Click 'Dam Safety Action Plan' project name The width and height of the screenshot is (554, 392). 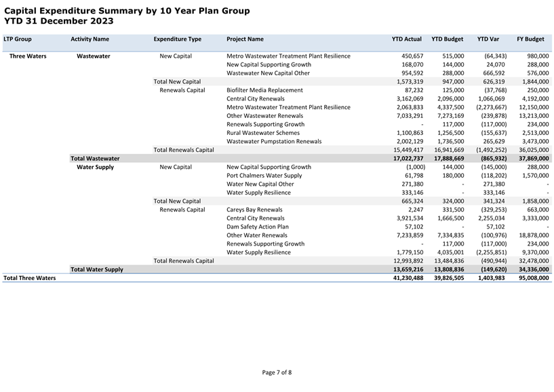(x=258, y=227)
